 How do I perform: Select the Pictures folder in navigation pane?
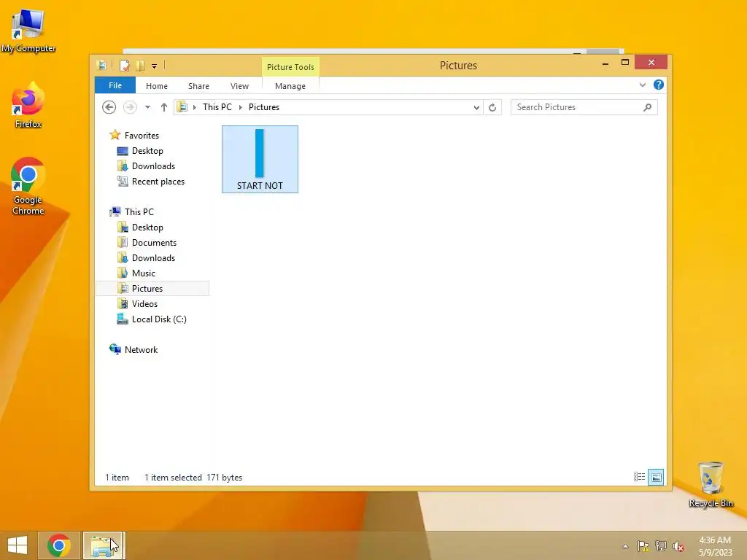coord(152,289)
